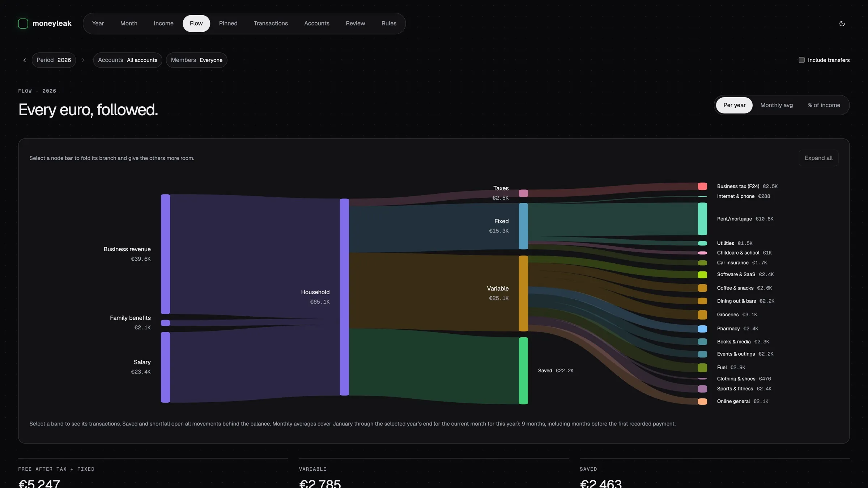Select the green Saved node bar
The image size is (868, 488).
pyautogui.click(x=523, y=371)
